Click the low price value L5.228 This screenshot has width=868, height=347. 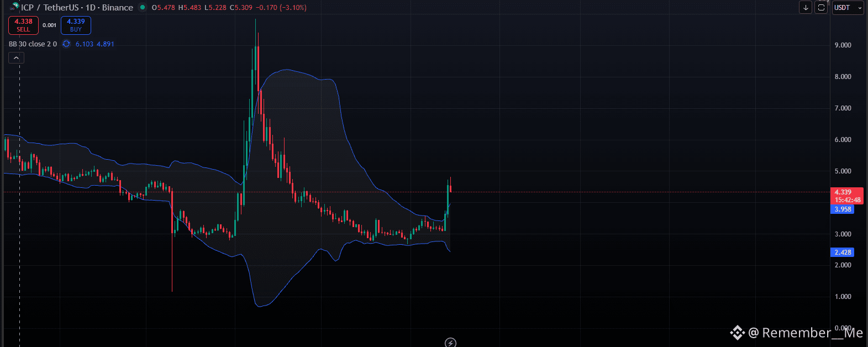[x=215, y=8]
